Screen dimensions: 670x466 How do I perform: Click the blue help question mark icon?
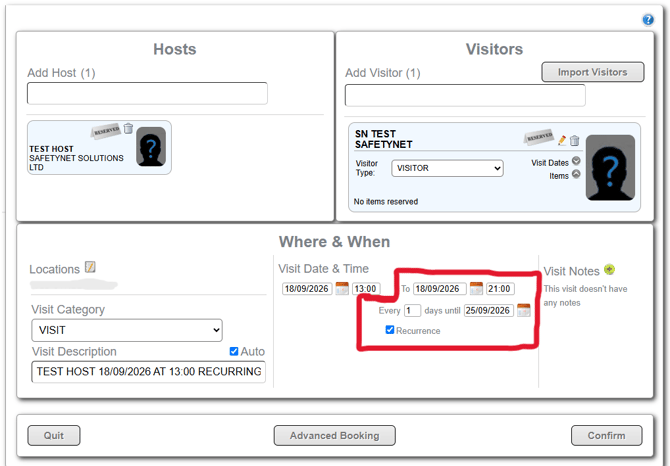tap(648, 20)
